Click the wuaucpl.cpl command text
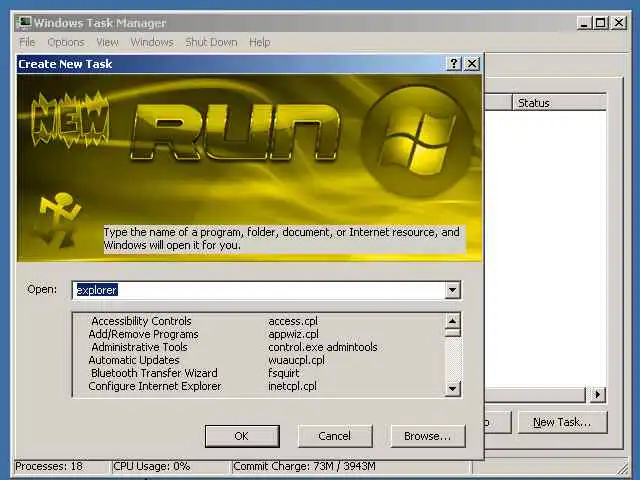The image size is (640, 480). [296, 360]
